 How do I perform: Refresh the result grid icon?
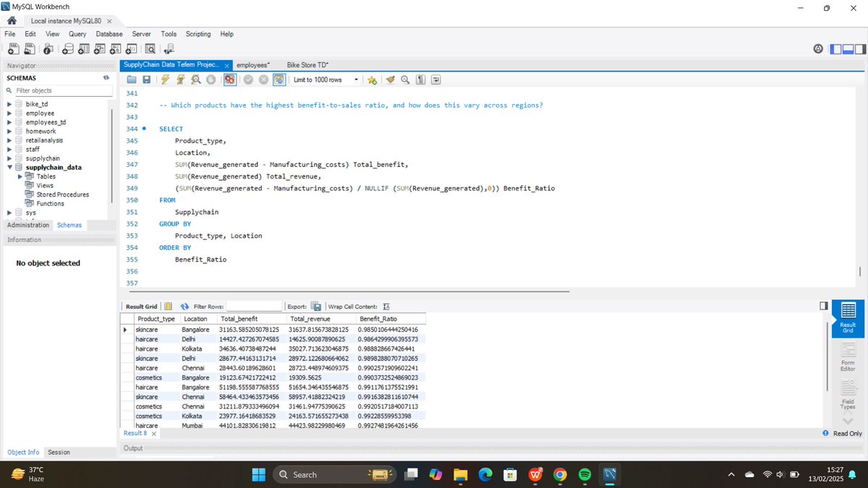184,307
